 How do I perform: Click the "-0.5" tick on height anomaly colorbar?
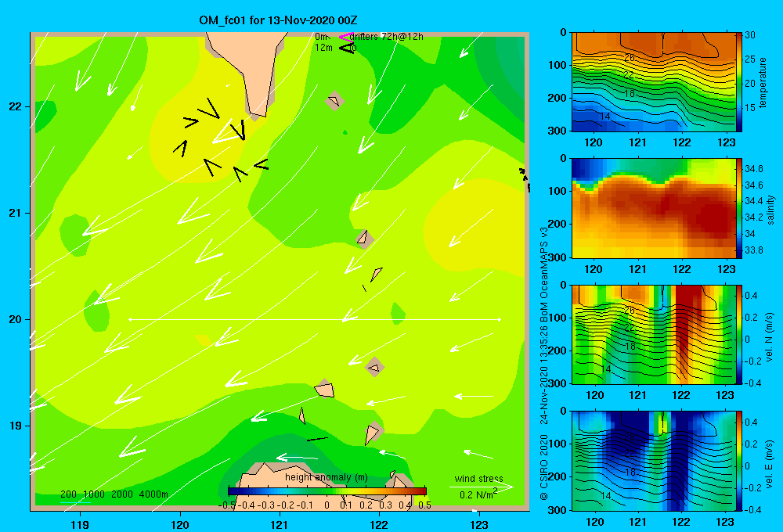227,505
